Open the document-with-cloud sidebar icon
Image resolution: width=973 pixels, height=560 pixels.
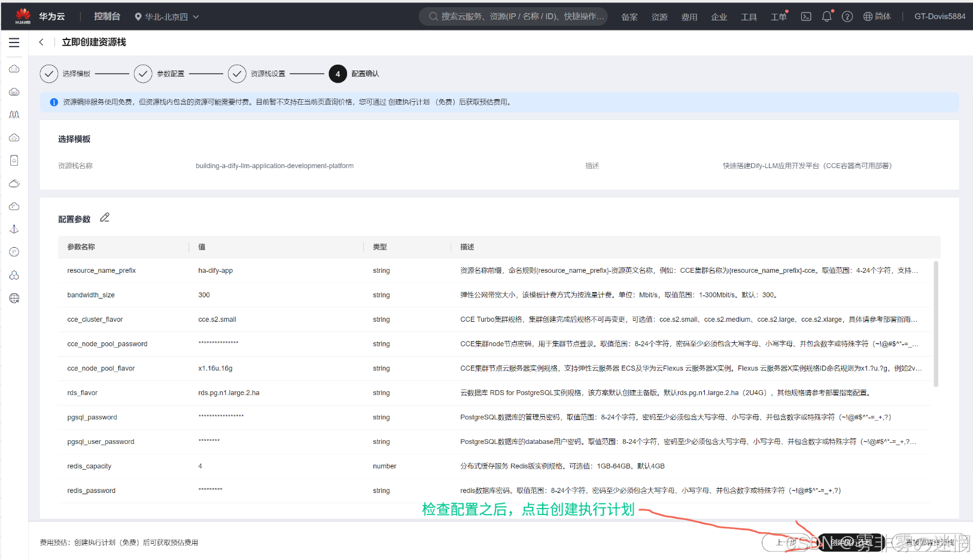tap(14, 160)
